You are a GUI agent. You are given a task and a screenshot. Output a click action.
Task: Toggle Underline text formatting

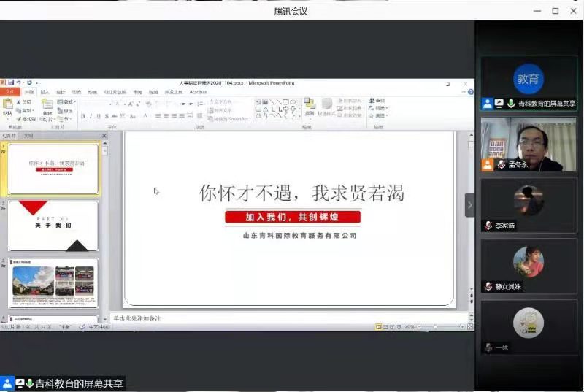pos(99,116)
